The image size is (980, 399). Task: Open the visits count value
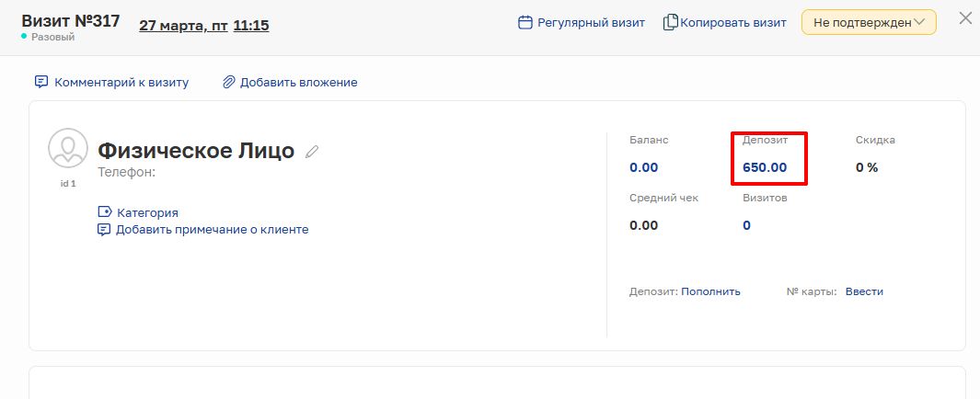coord(746,225)
